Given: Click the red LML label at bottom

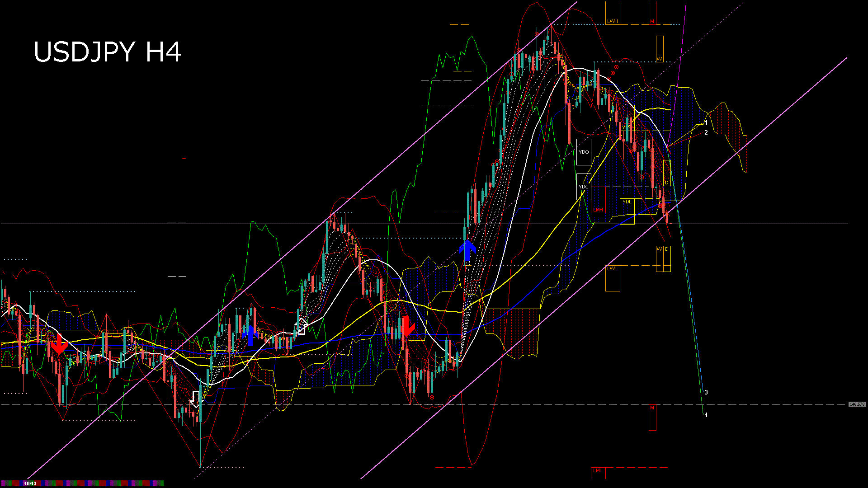Looking at the screenshot, I should coord(598,471).
